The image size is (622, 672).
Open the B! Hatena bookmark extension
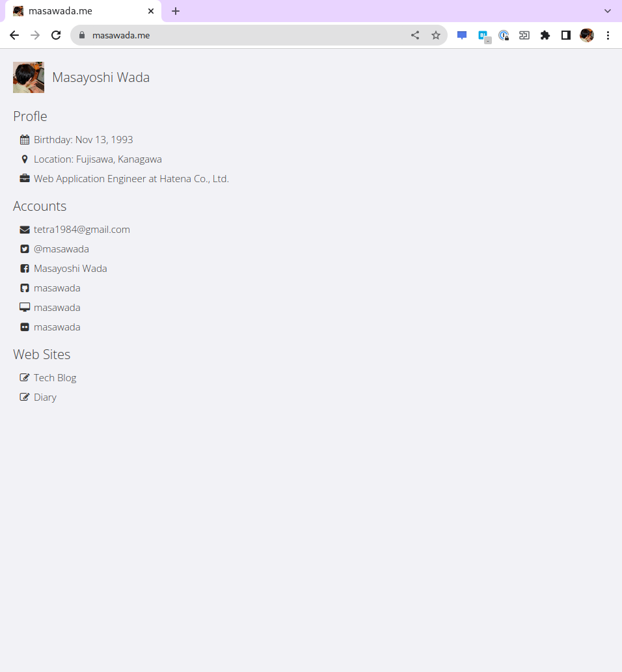coord(483,36)
